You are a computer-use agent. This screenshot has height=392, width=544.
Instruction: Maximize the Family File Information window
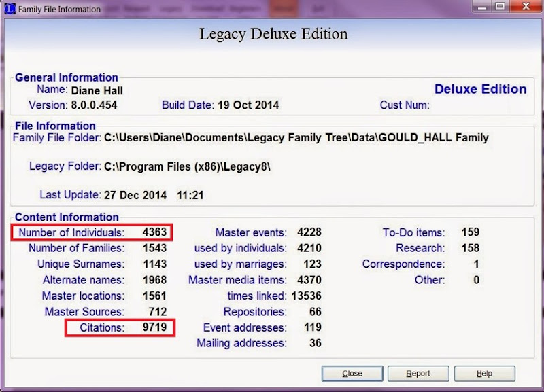pos(500,6)
